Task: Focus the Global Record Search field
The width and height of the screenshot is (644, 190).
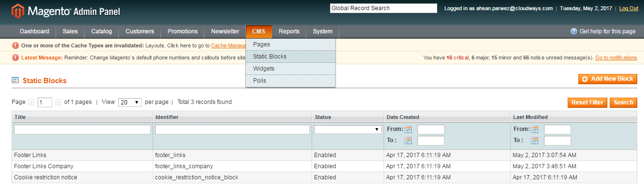Action: (383, 8)
